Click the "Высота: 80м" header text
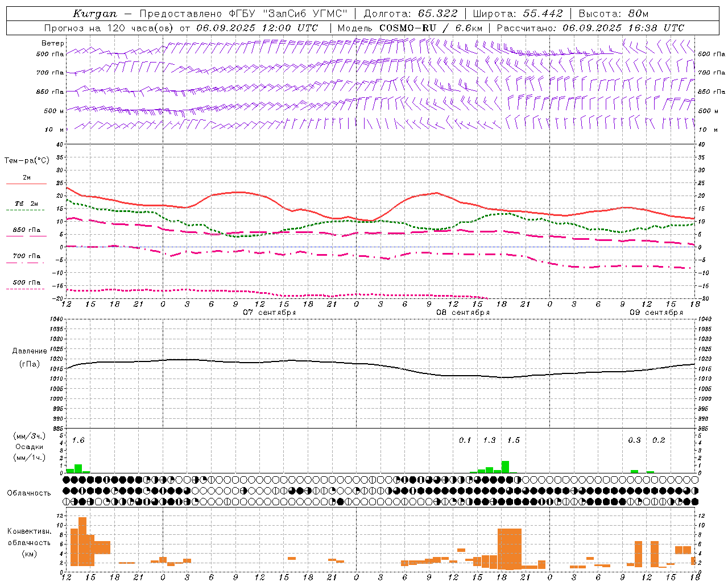The height and width of the screenshot is (582, 728). [x=614, y=14]
